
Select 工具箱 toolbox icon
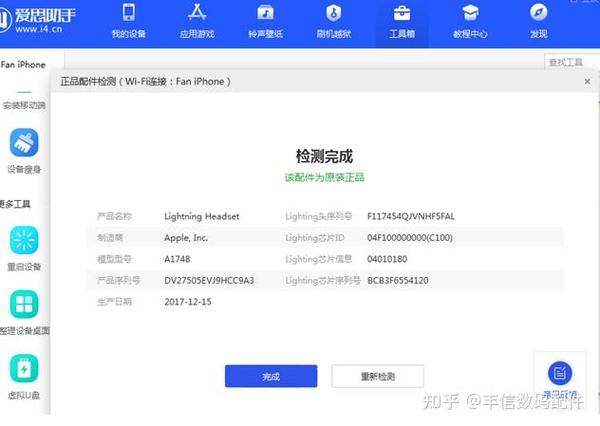point(402,13)
